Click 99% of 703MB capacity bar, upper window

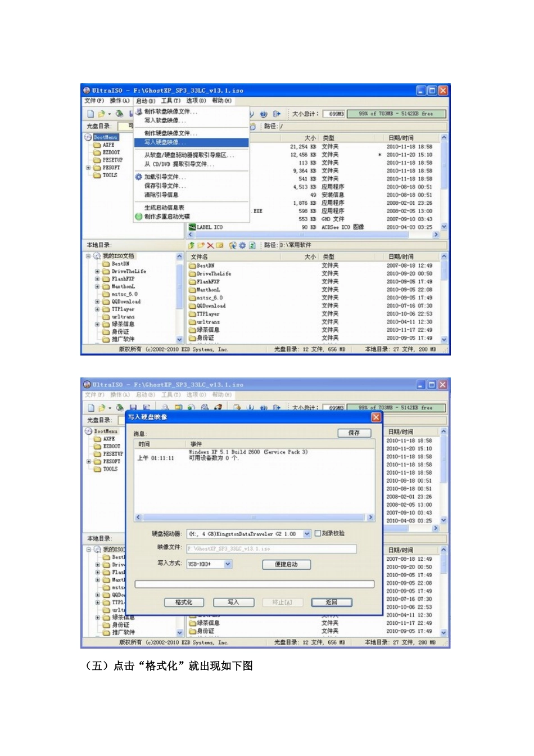click(396, 114)
